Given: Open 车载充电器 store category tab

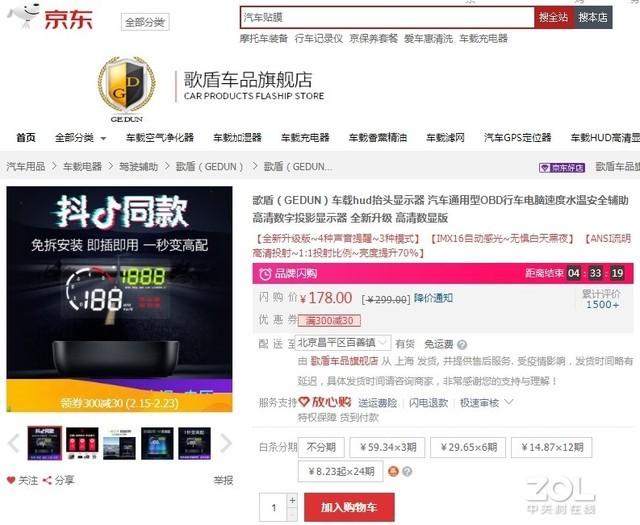Looking at the screenshot, I should click(x=305, y=138).
